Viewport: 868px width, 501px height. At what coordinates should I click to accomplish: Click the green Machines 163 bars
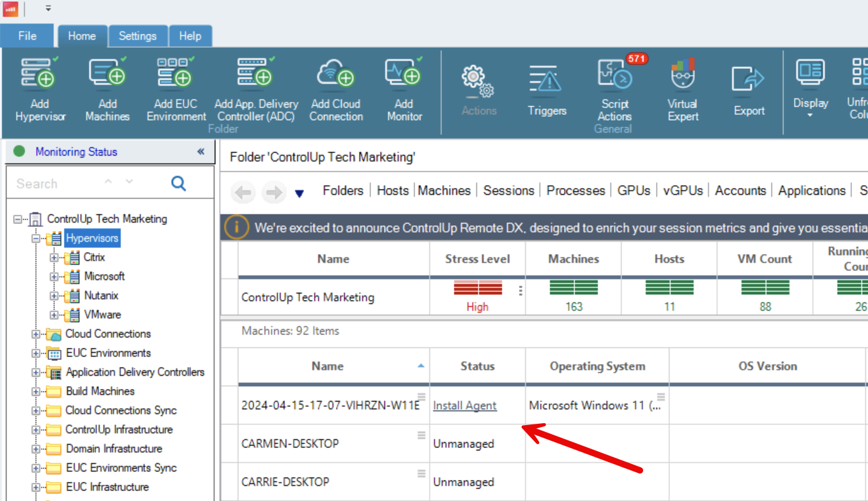coord(574,288)
